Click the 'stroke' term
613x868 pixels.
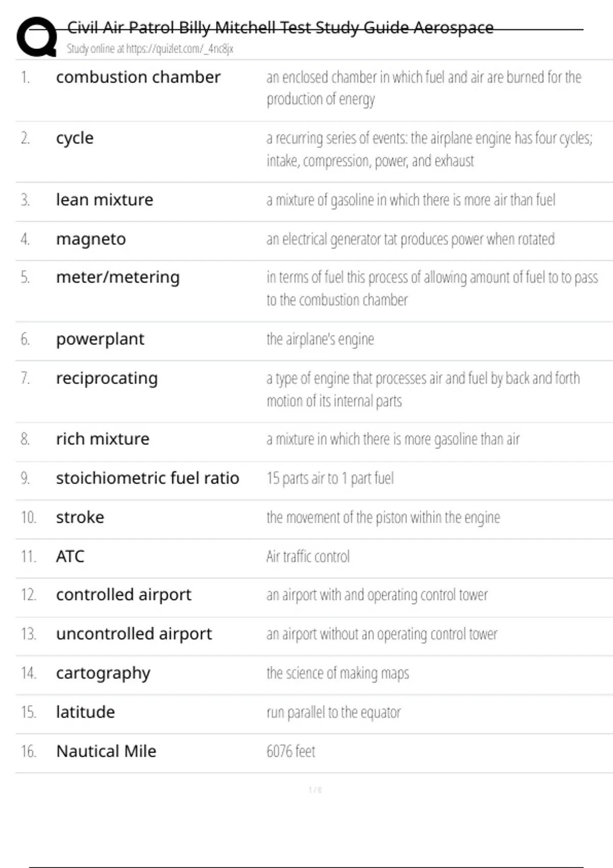click(80, 517)
